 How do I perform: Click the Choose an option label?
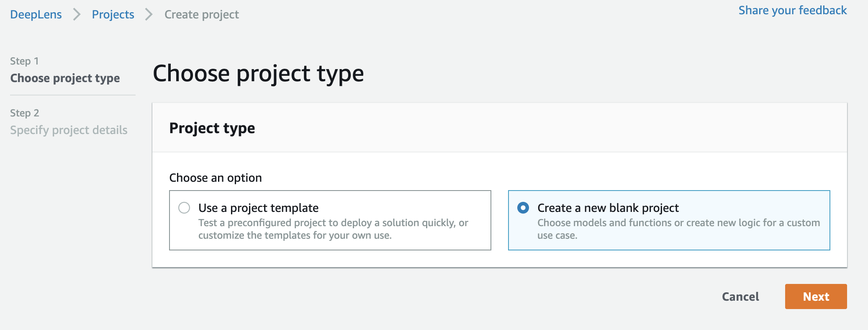coord(216,178)
